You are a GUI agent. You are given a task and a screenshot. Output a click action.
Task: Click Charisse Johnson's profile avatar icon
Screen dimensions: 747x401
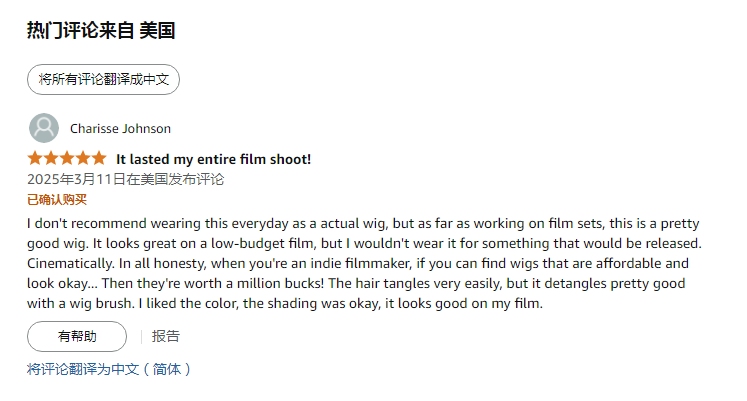[44, 128]
